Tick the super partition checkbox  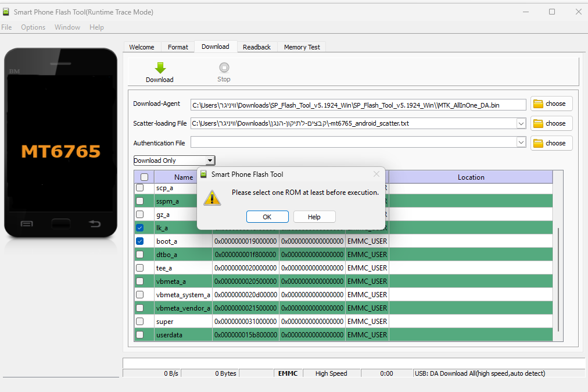(140, 321)
